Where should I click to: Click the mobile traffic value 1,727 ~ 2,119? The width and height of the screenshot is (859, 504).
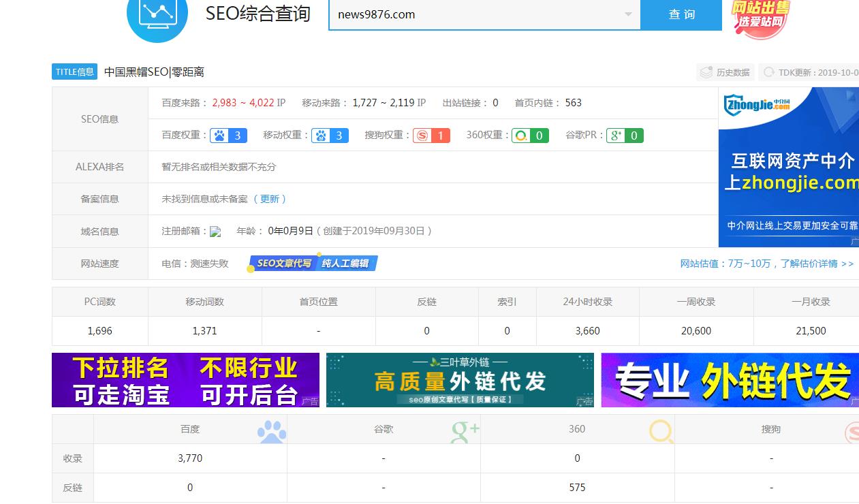click(384, 103)
